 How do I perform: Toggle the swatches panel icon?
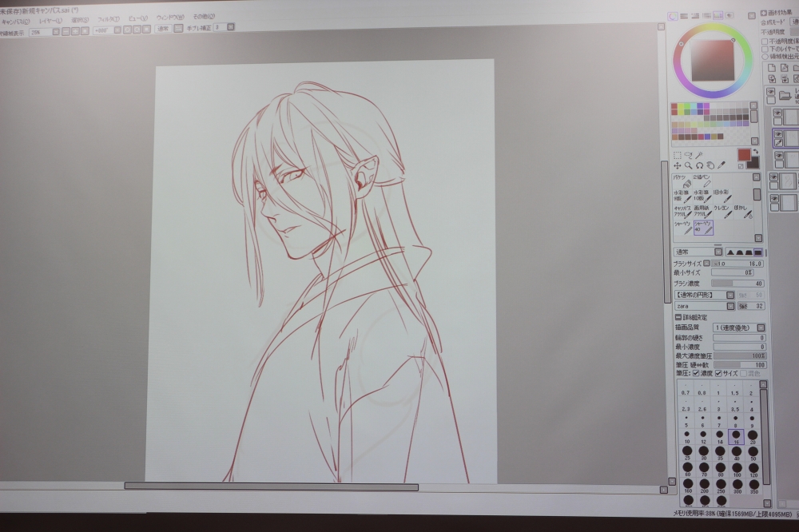click(x=718, y=16)
